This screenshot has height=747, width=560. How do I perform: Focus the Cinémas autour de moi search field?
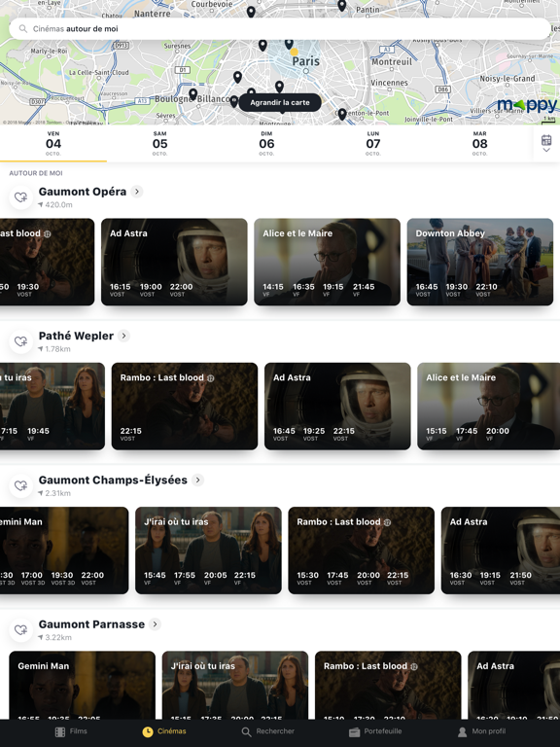tap(280, 28)
